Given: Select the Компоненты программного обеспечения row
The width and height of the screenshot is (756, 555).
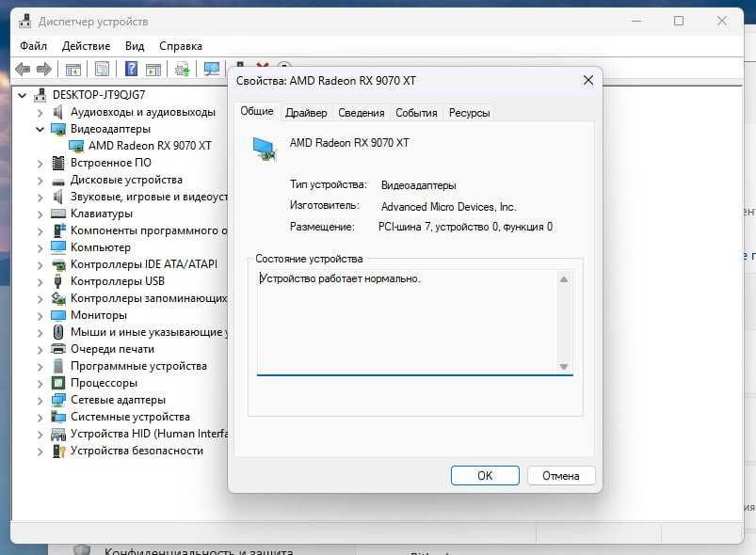Looking at the screenshot, I should tap(149, 230).
